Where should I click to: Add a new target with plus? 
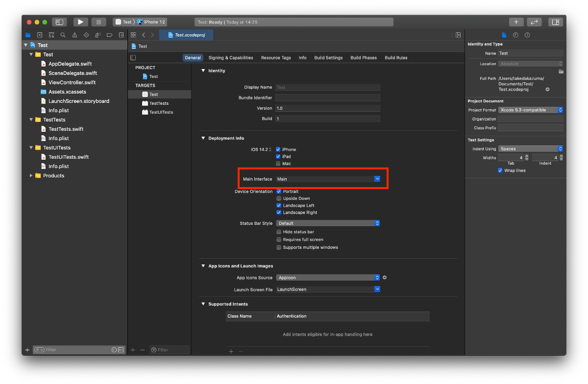pos(133,350)
